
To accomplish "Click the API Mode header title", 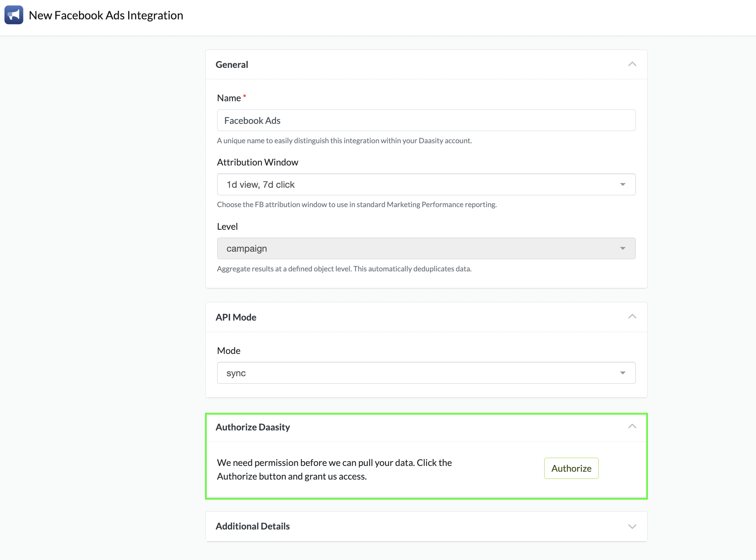I will click(x=236, y=317).
